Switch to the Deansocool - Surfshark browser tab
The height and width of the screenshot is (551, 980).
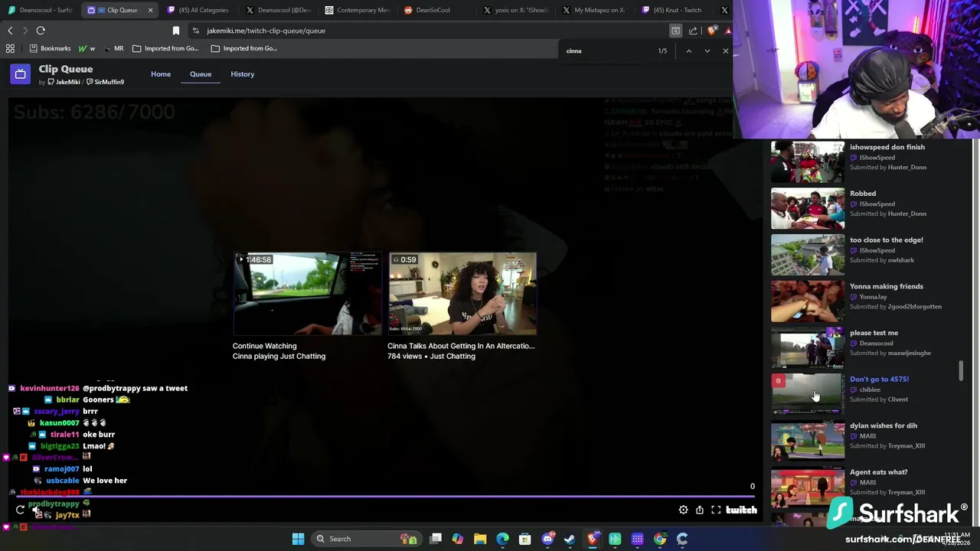[40, 10]
